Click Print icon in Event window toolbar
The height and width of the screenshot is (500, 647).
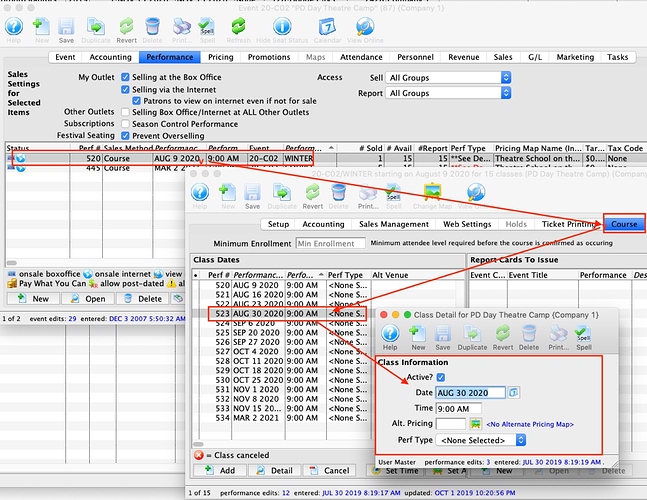tap(182, 27)
